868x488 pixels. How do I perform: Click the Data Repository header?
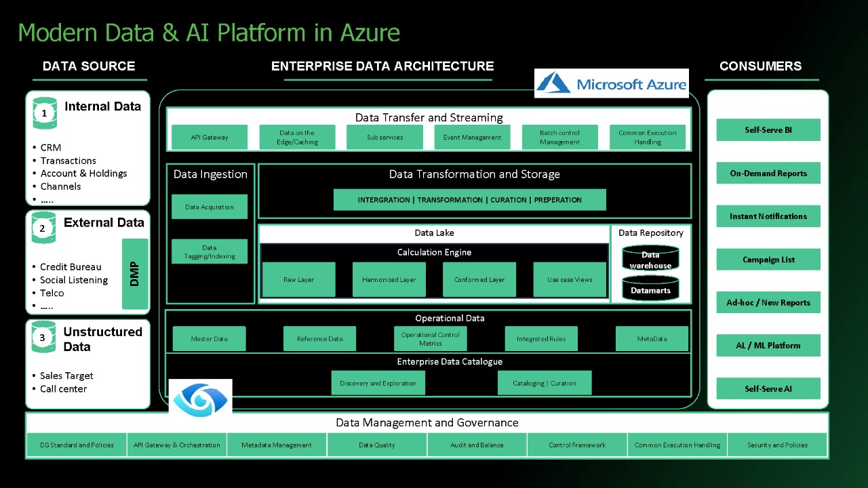click(x=651, y=233)
